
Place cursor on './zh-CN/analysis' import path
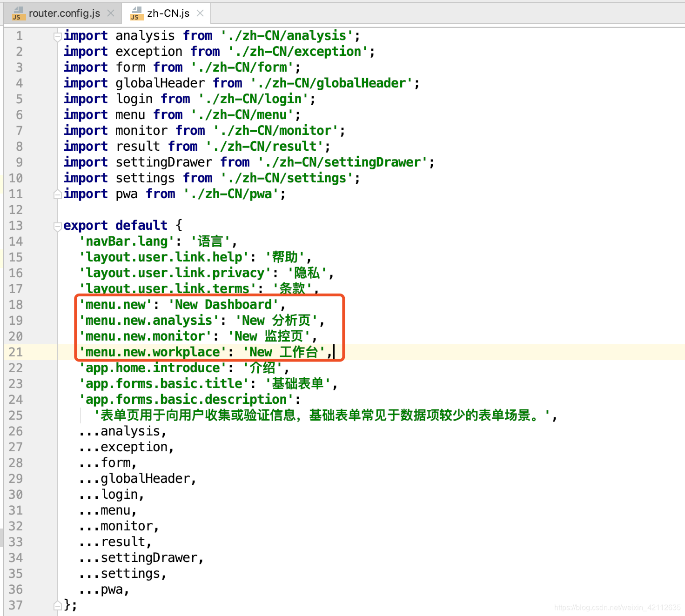(x=287, y=36)
